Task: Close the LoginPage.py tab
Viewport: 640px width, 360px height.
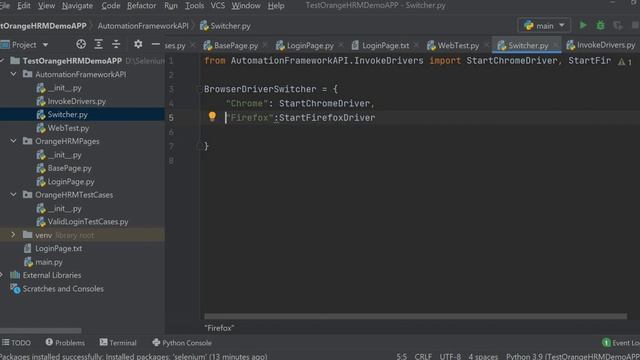Action: 341,45
